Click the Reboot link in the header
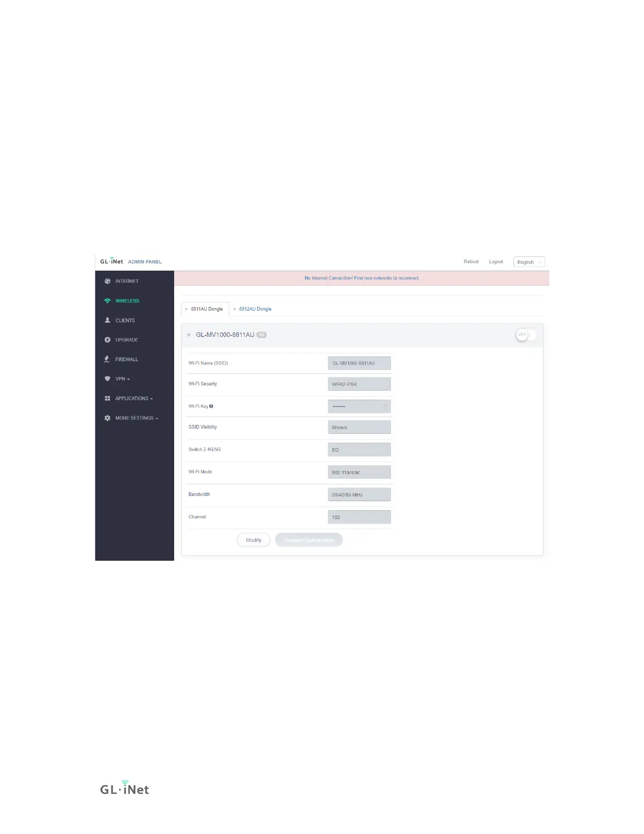The image size is (644, 834). coord(471,262)
